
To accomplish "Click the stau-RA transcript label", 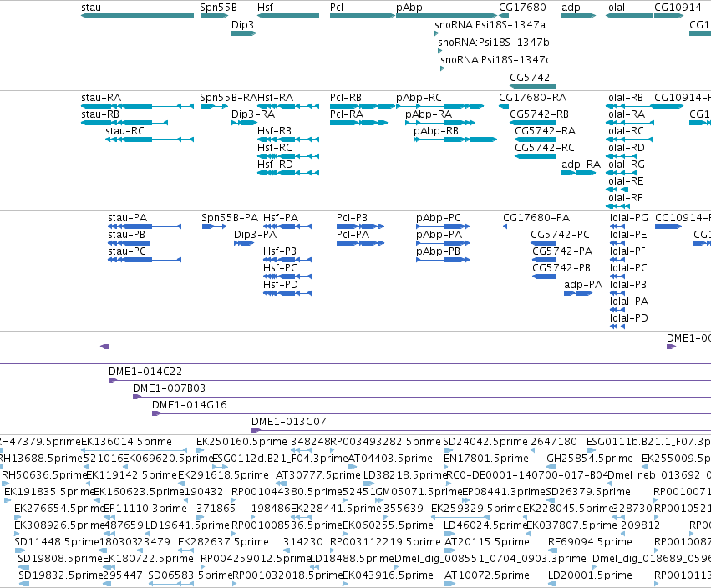I will click(x=101, y=98).
